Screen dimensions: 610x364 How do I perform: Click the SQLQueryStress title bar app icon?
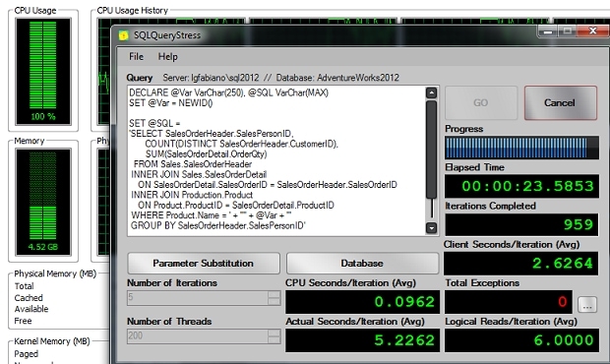coord(123,35)
